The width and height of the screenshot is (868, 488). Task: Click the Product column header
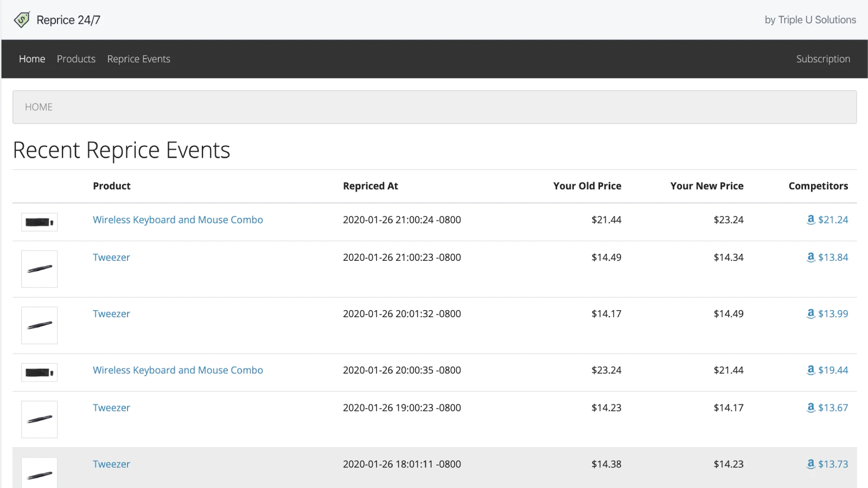112,186
